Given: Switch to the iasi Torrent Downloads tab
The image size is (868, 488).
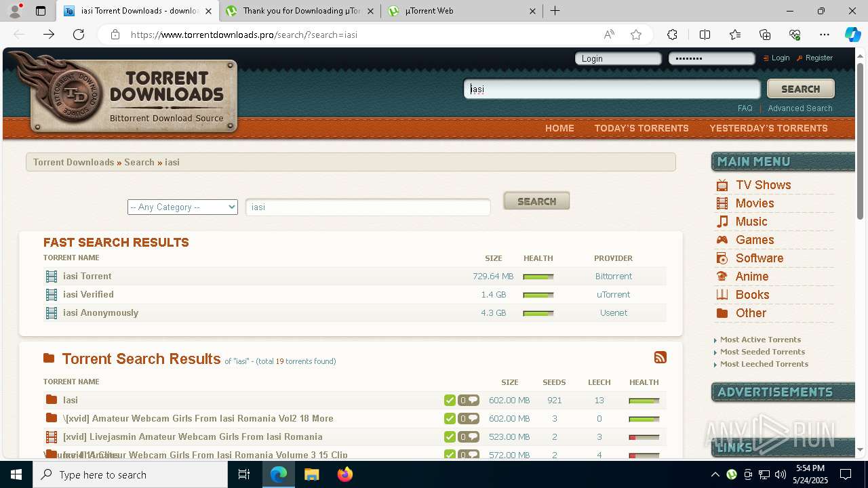Looking at the screenshot, I should tap(137, 11).
